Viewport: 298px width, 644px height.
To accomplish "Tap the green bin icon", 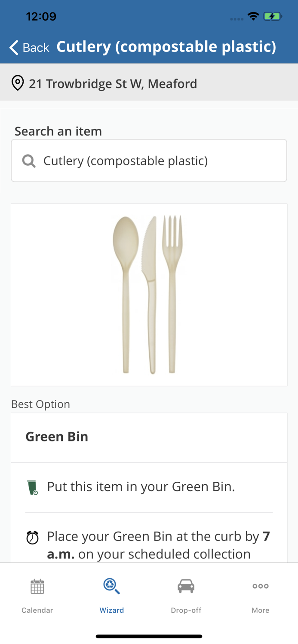I will pyautogui.click(x=33, y=487).
